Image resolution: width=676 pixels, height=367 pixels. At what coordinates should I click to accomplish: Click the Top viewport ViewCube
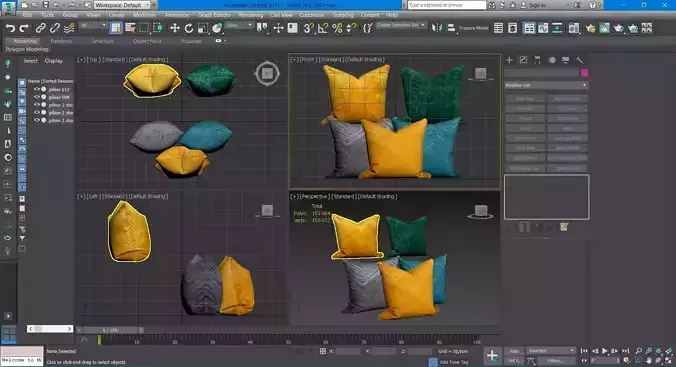[267, 73]
